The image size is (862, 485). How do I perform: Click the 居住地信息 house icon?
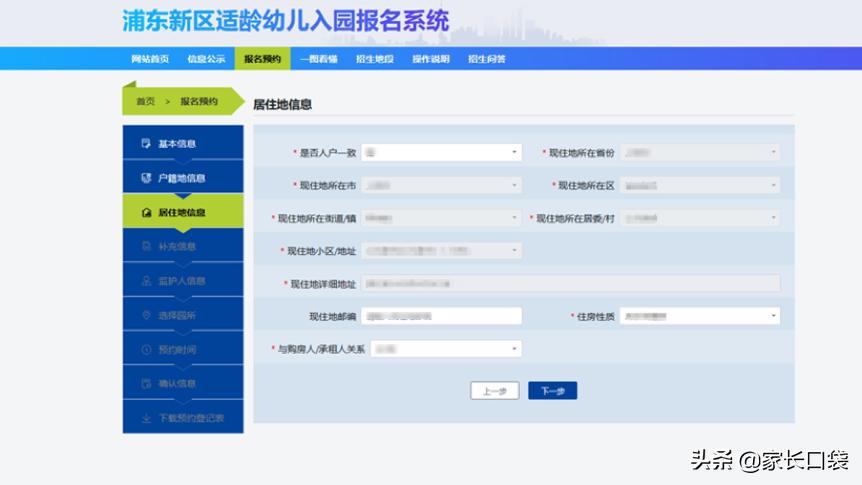click(x=146, y=212)
